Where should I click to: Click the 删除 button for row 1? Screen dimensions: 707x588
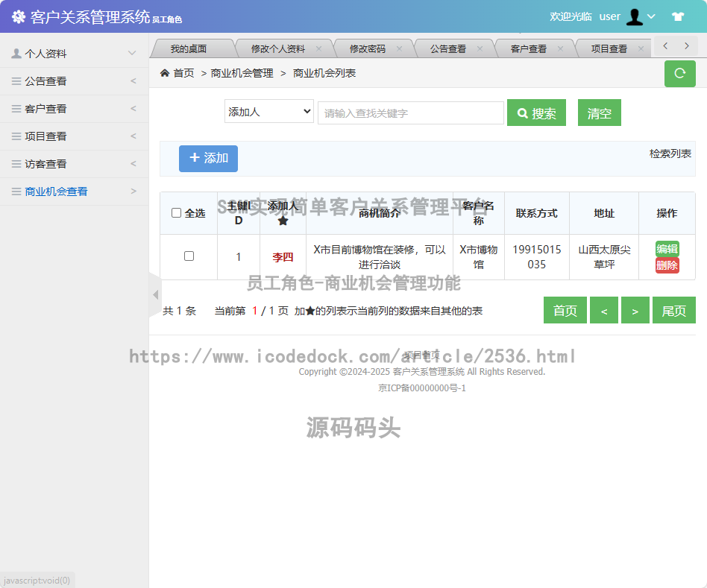pos(667,265)
